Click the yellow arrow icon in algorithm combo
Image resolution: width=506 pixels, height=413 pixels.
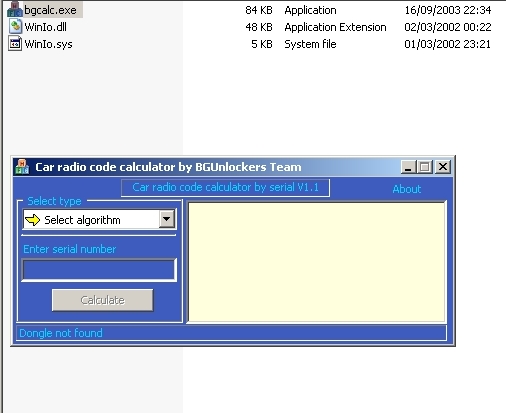32,220
